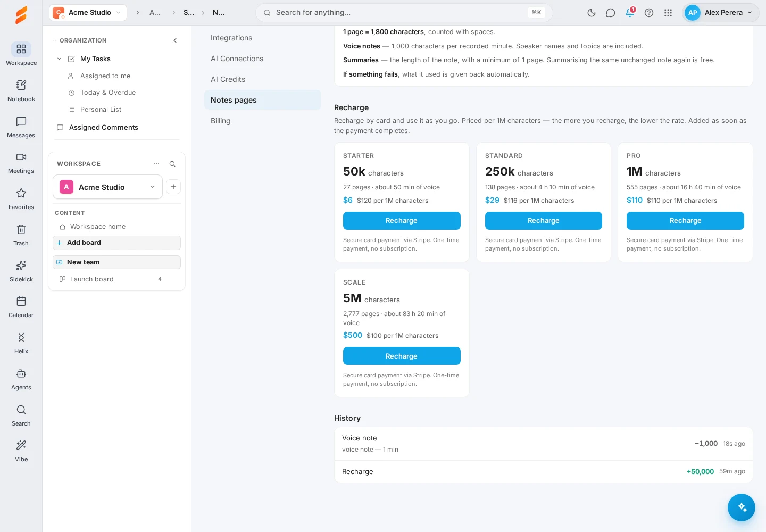Click the Add board button
The width and height of the screenshot is (766, 532).
pyautogui.click(x=116, y=243)
